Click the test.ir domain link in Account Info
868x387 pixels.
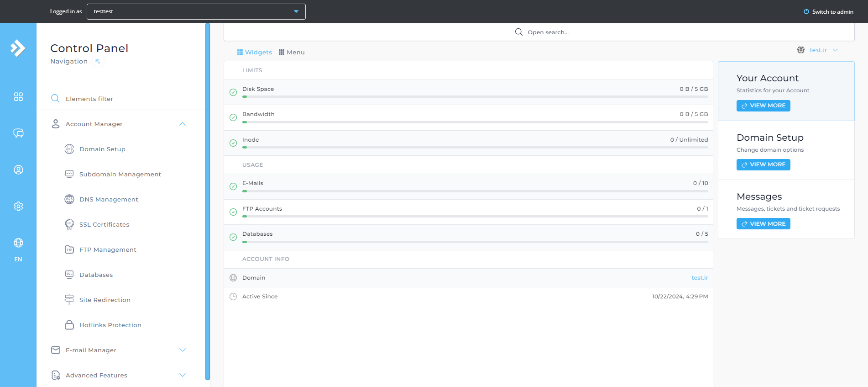tap(700, 278)
